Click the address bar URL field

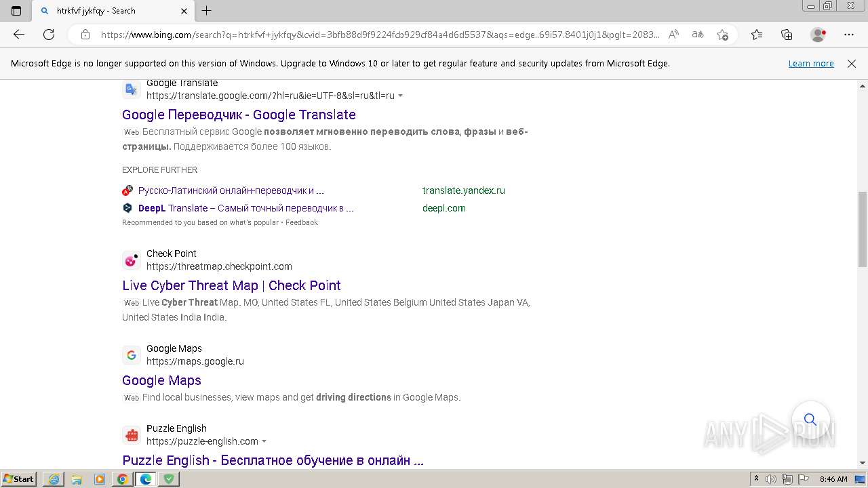click(x=380, y=35)
